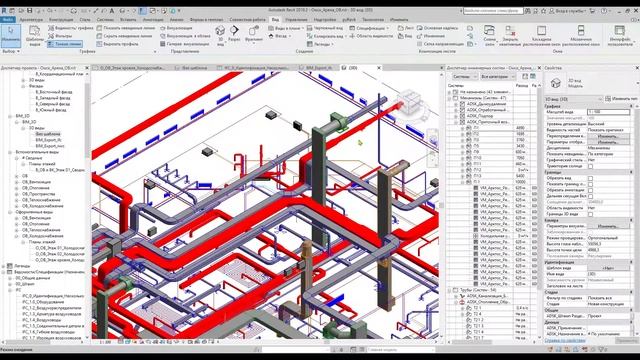
Task: Switch to the pyRevit ribbon tab
Action: tap(349, 19)
